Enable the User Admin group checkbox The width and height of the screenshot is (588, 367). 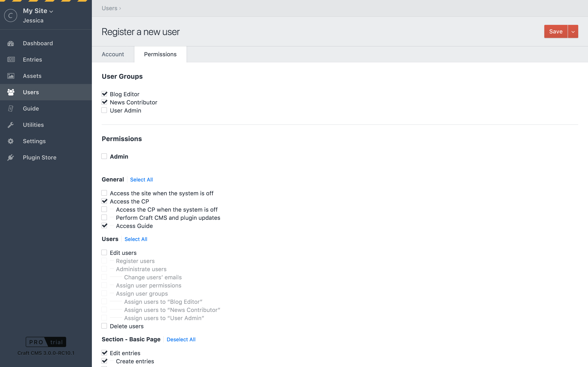pos(104,111)
